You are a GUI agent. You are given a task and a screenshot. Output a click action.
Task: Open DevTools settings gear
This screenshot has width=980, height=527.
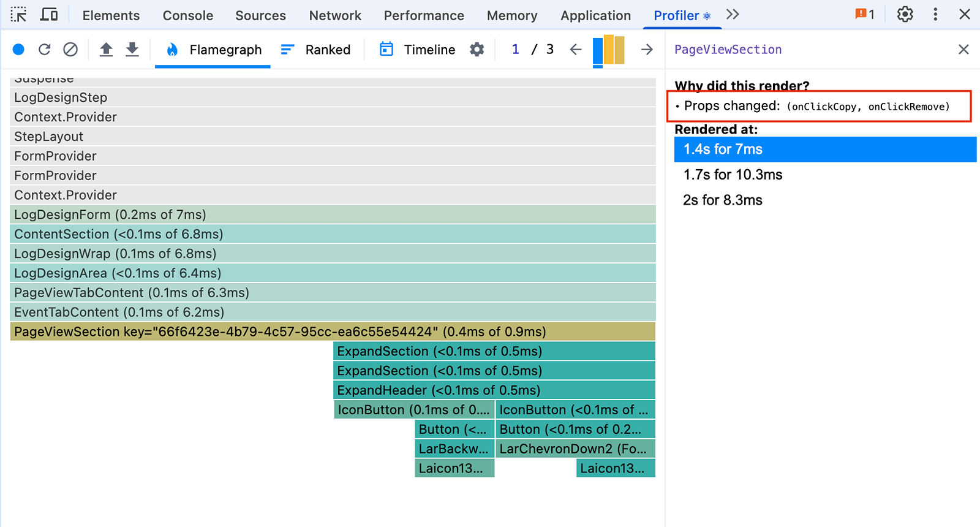point(905,15)
